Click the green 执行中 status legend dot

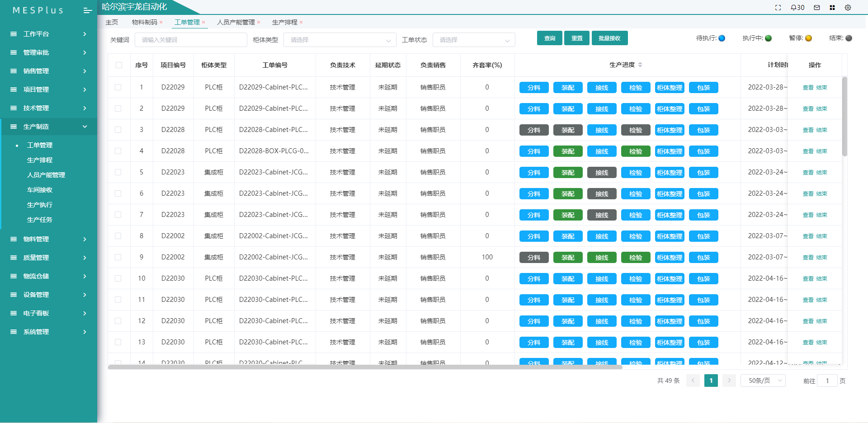pyautogui.click(x=768, y=38)
